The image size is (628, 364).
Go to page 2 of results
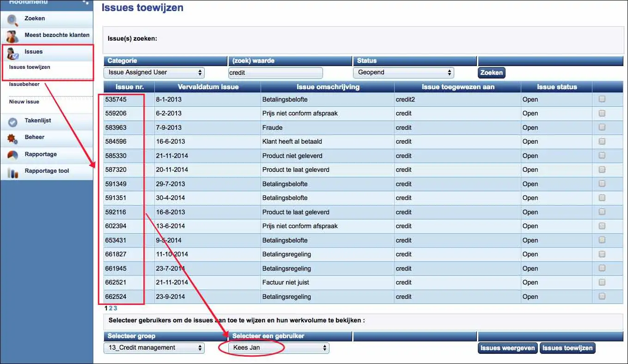click(x=111, y=308)
